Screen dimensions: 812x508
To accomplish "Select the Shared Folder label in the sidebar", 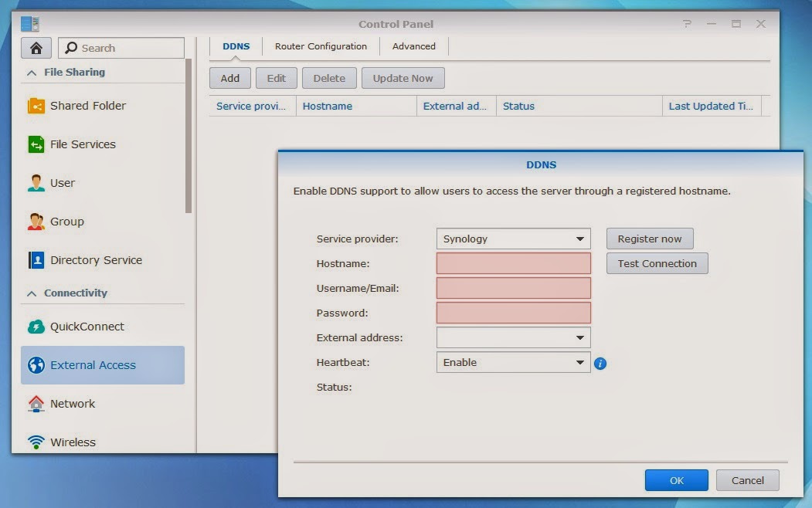I will (88, 106).
